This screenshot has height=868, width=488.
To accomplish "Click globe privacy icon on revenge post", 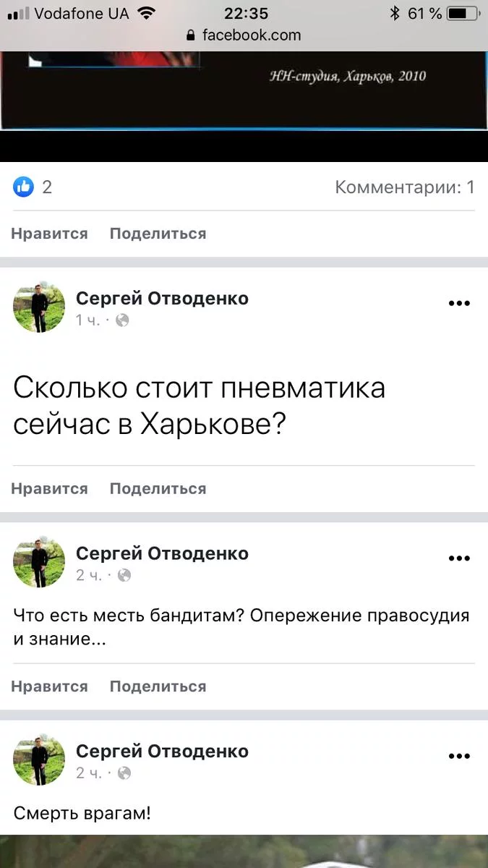I will coord(124,575).
